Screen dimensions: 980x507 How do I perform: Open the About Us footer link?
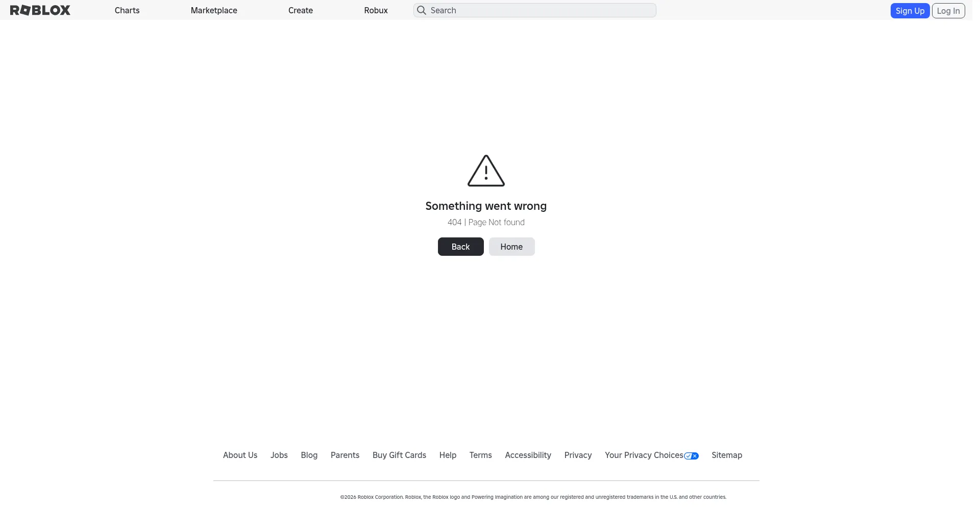240,455
